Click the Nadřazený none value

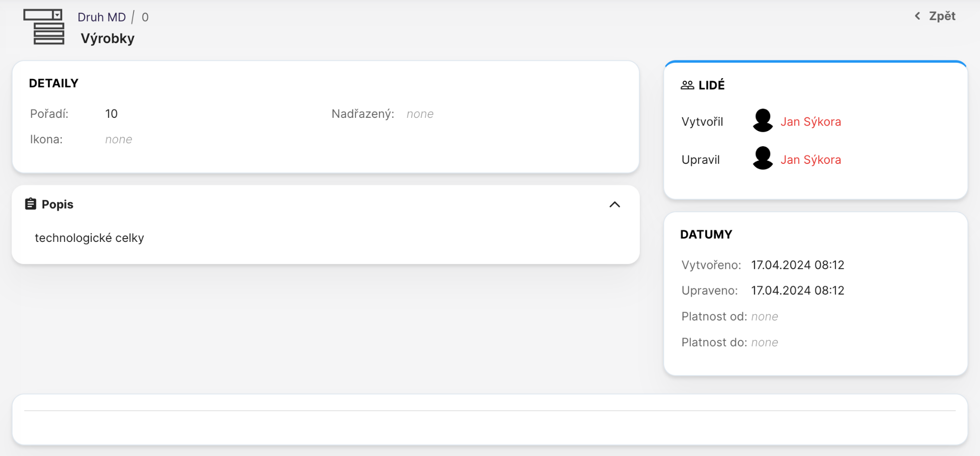420,114
